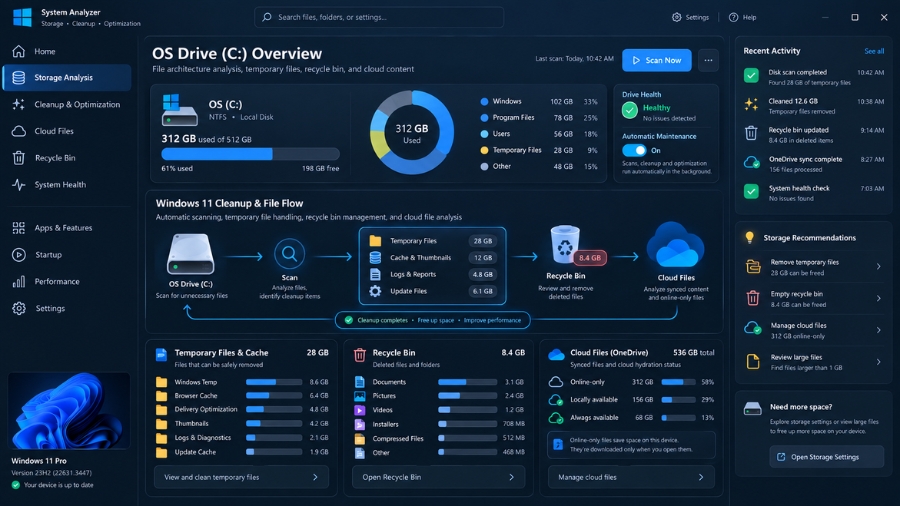Click the Help question mark icon
The height and width of the screenshot is (506, 900).
pos(733,17)
